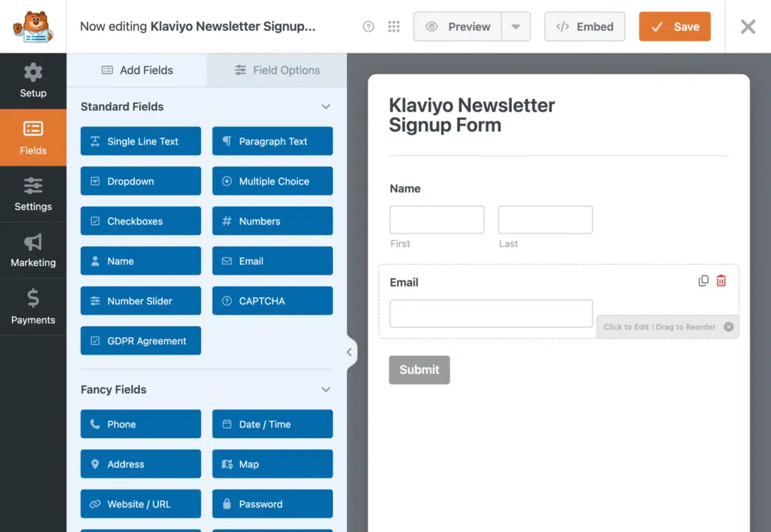
Task: Open the Settings sidebar panel
Action: pyautogui.click(x=33, y=194)
